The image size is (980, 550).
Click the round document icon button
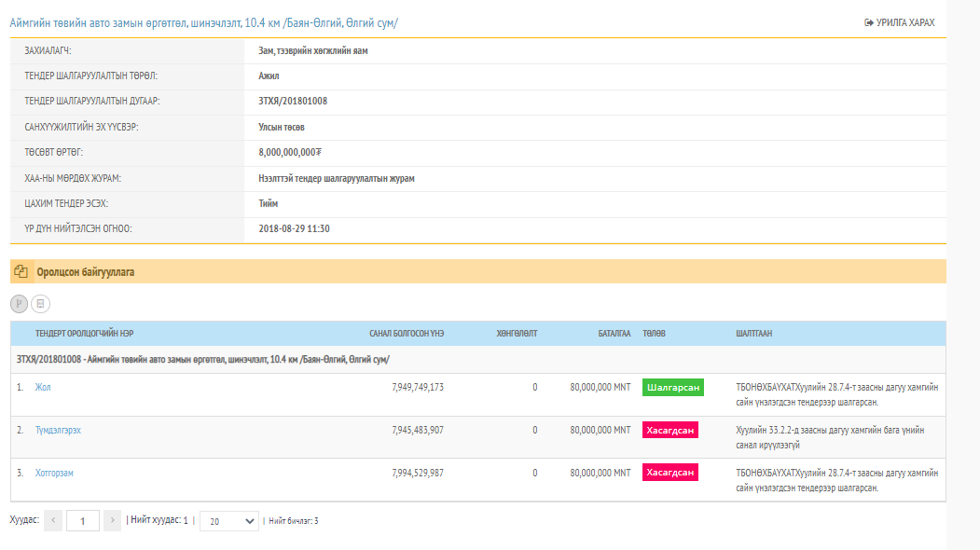point(40,303)
